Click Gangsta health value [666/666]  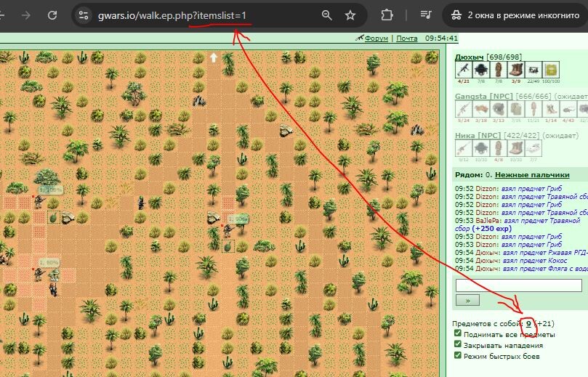[533, 97]
